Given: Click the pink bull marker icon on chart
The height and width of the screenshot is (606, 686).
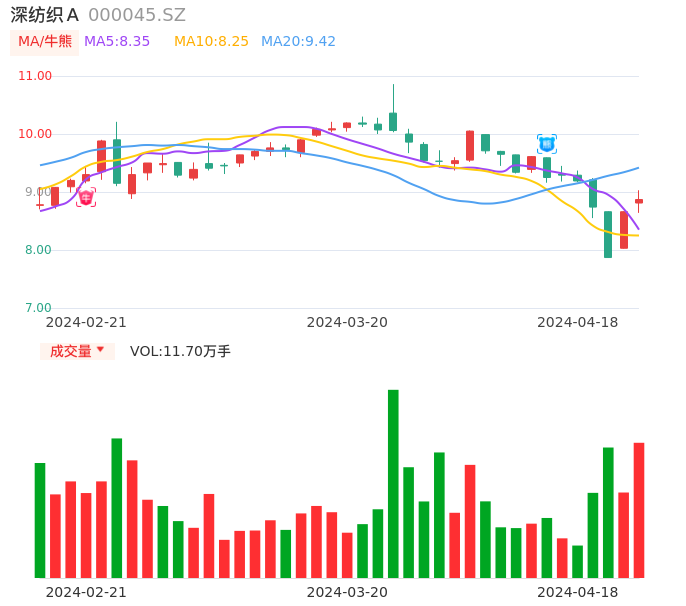Looking at the screenshot, I should [x=86, y=197].
